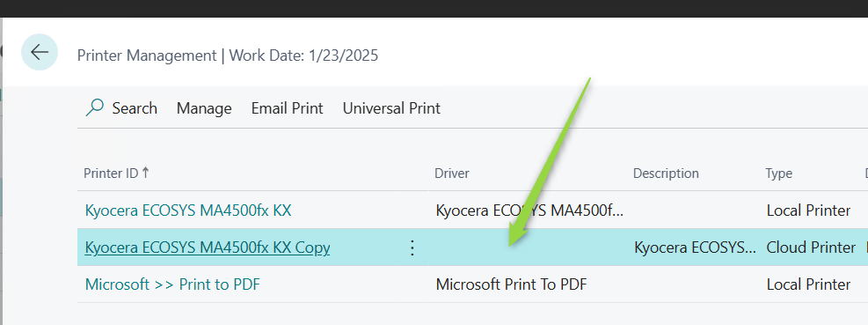
Task: Click the Search magnifier icon
Action: (x=95, y=107)
